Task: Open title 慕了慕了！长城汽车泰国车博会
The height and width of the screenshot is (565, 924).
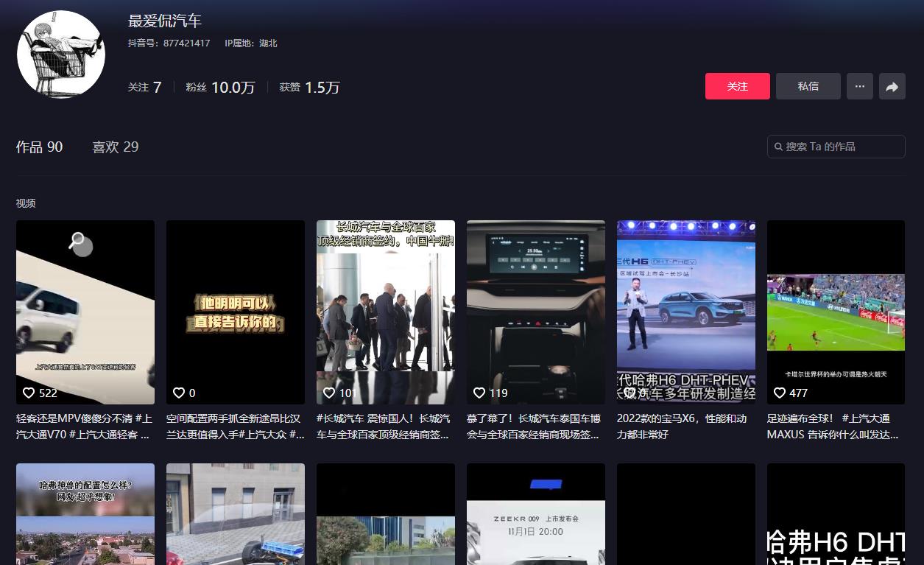Action: click(536, 427)
